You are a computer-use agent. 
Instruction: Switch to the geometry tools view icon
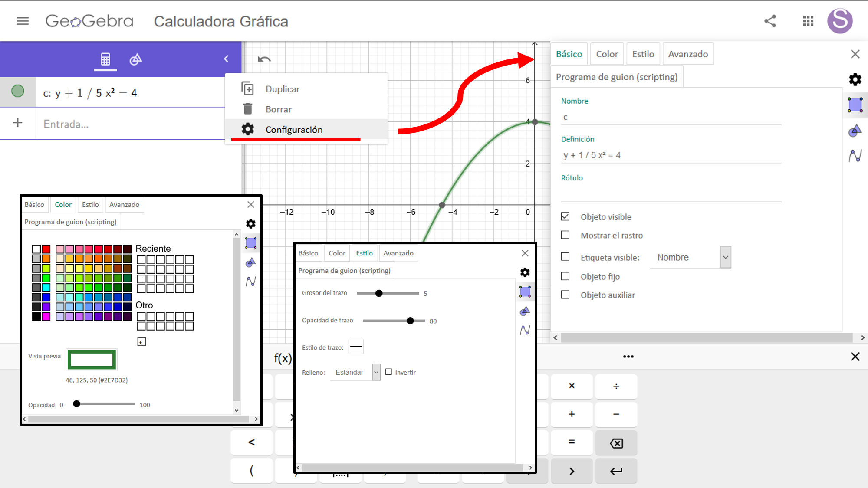tap(135, 59)
